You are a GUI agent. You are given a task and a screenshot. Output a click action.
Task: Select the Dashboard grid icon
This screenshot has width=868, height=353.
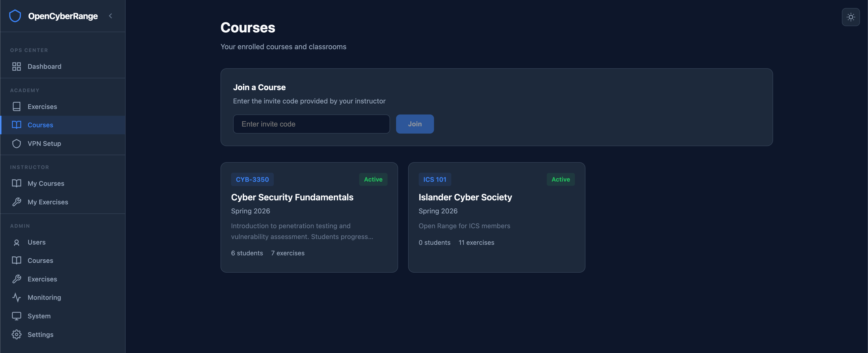pos(17,66)
